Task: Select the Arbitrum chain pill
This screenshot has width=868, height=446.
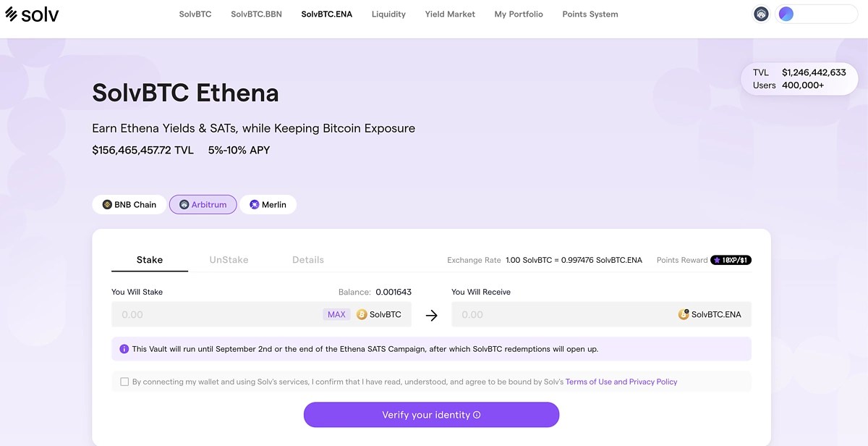Action: [x=203, y=205]
